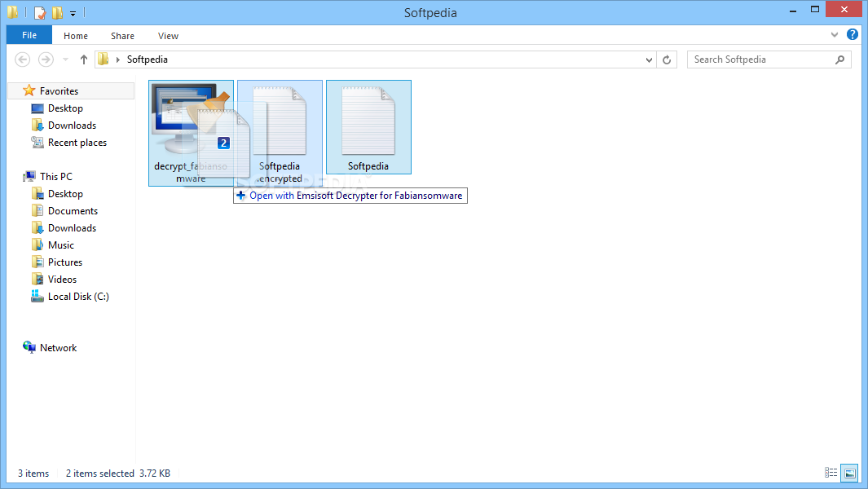The image size is (868, 489).
Task: Open the Help question mark icon
Action: click(853, 34)
